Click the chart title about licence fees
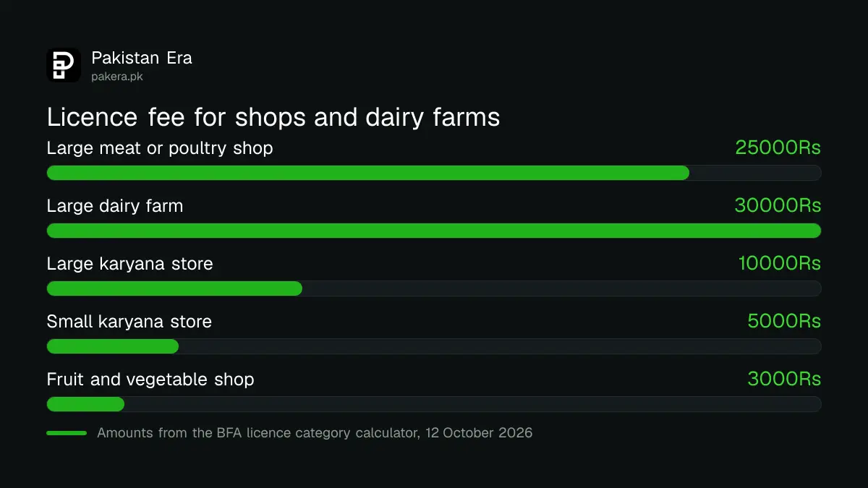This screenshot has height=488, width=868. (273, 117)
